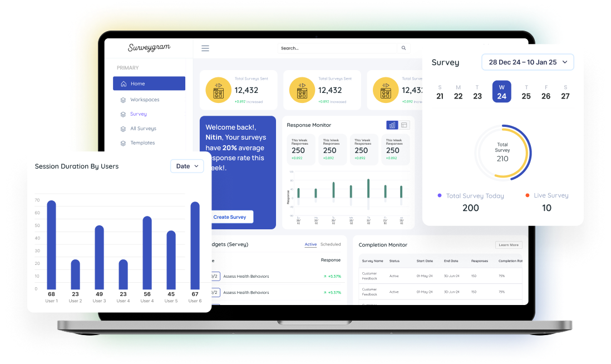Expand the Response Monitor options menu
Screen dimensions: 611x364
404,125
